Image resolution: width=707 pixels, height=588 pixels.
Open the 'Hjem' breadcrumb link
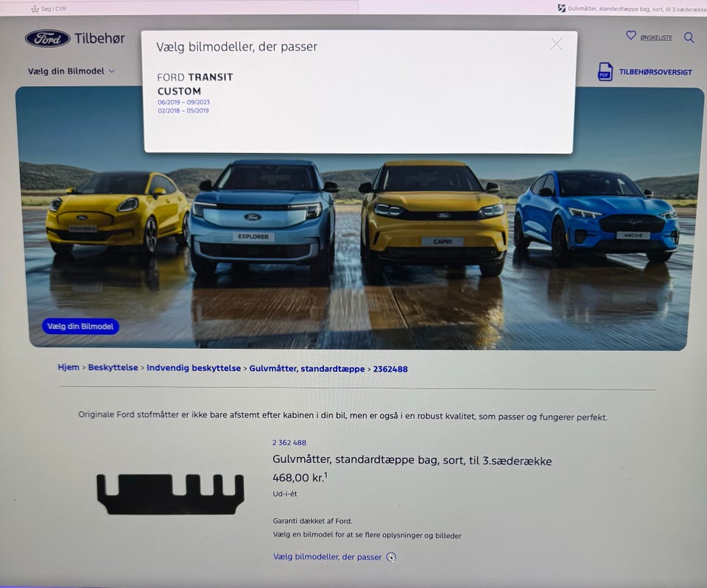[x=68, y=367]
